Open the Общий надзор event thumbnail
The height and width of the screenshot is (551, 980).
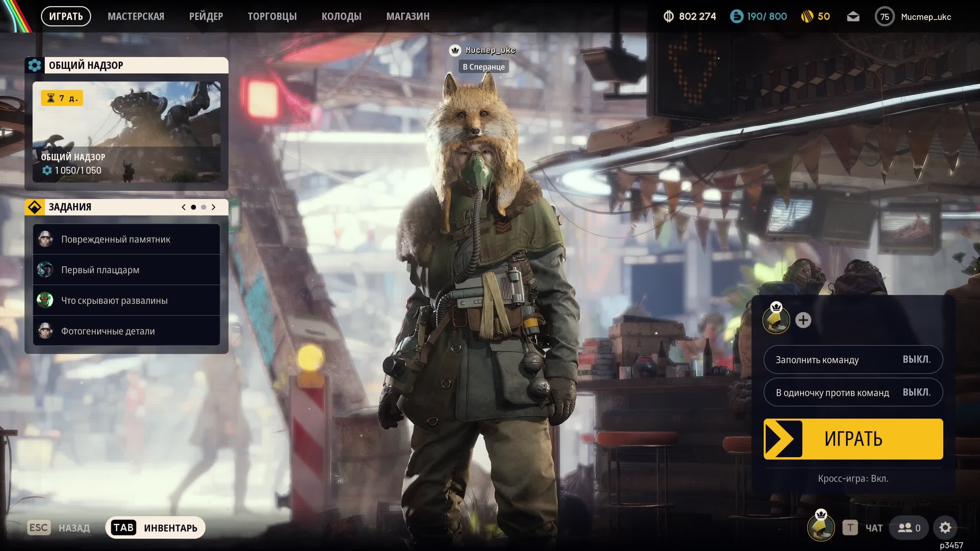(126, 132)
